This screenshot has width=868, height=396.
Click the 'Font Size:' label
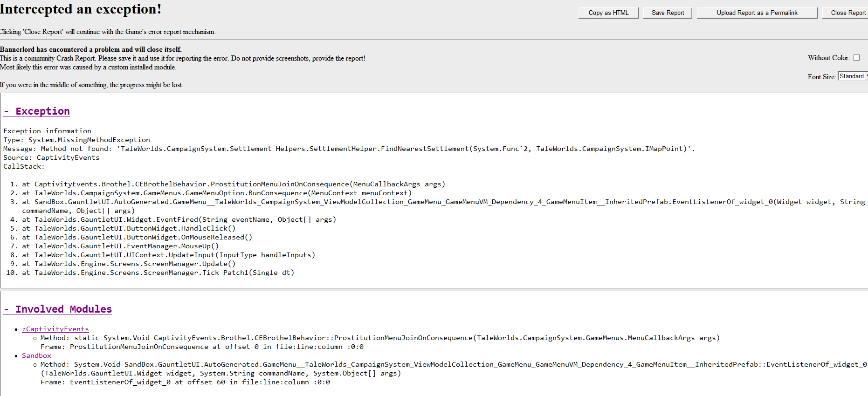[x=821, y=77]
